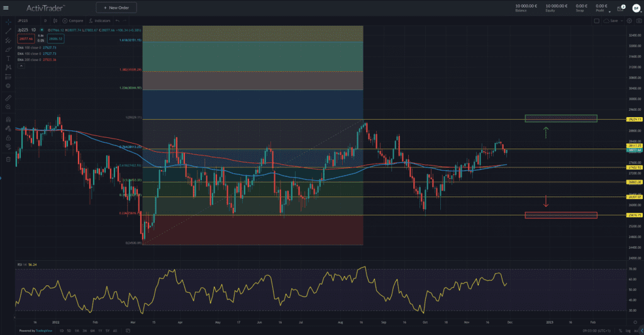The height and width of the screenshot is (335, 644).
Task: Select the Text annotation tool
Action: click(8, 59)
